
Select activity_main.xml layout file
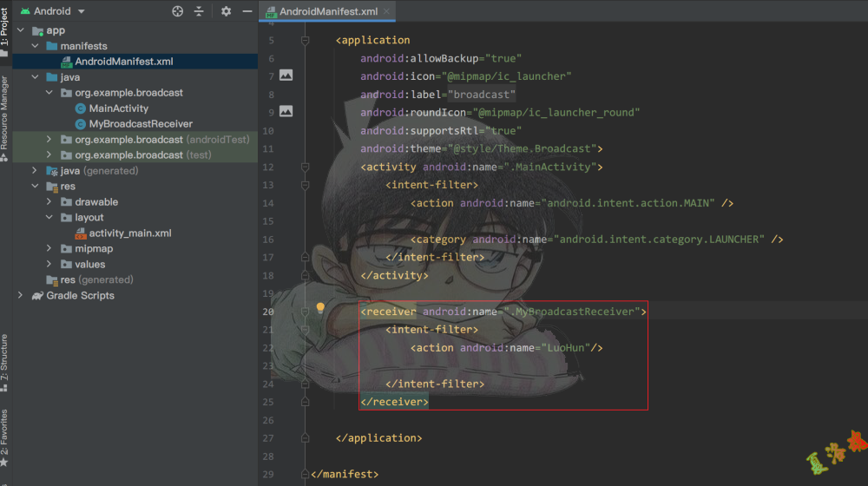coord(129,233)
